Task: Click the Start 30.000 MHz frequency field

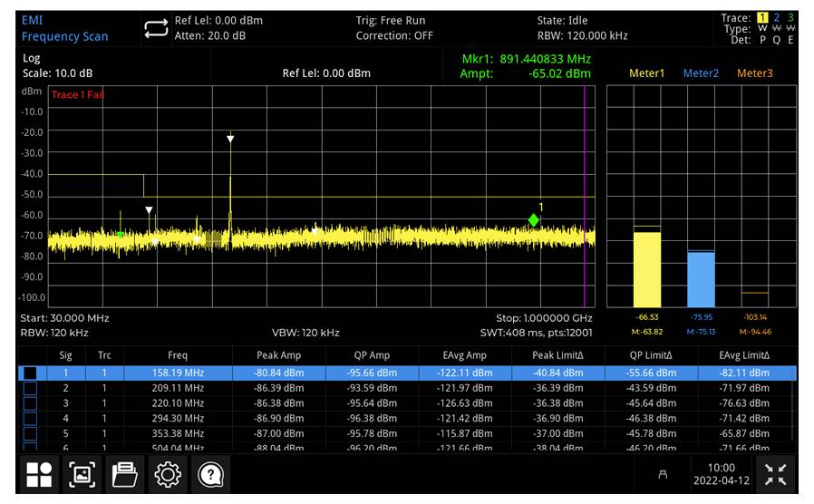Action: (x=64, y=319)
